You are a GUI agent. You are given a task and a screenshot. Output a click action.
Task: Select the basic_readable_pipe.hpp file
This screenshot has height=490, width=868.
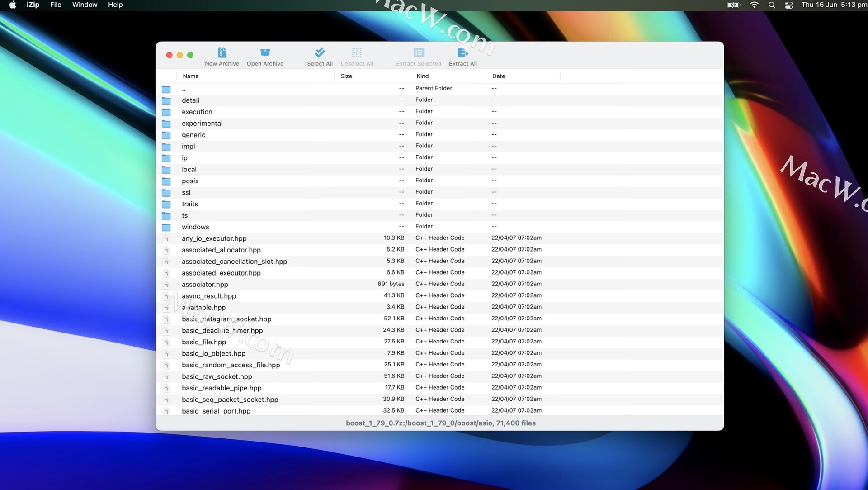pos(439,388)
